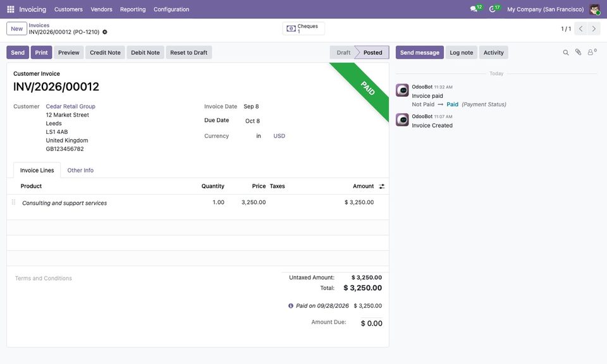The width and height of the screenshot is (607, 364).
Task: Preview the invoice
Action: tap(69, 52)
